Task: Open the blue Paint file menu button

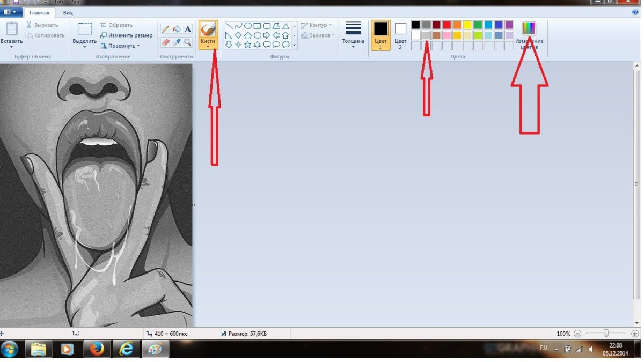Action: 10,12
